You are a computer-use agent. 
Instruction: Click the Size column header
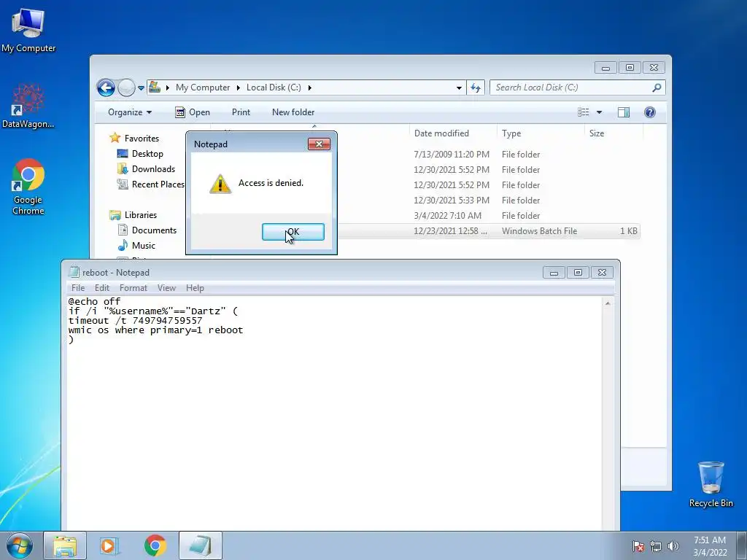[614, 133]
